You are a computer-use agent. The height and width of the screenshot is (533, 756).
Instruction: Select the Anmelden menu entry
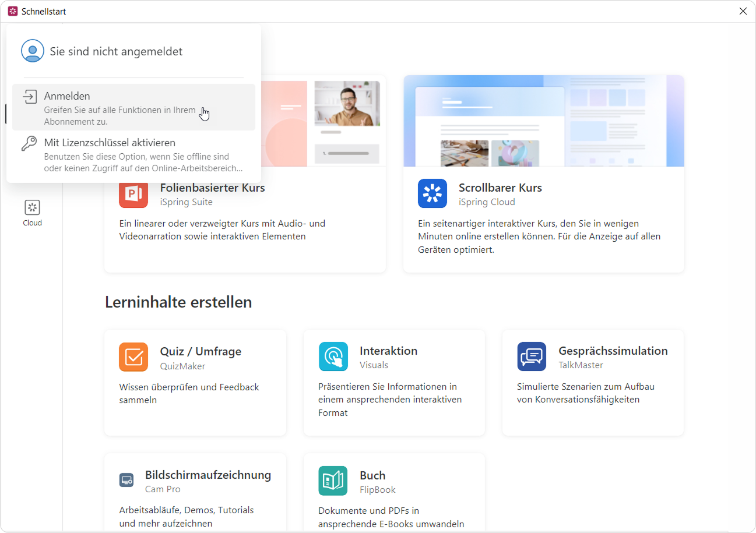[133, 107]
